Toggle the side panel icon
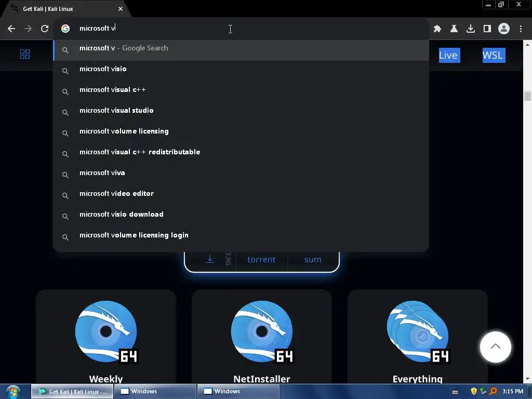Image resolution: width=532 pixels, height=399 pixels. 487,29
